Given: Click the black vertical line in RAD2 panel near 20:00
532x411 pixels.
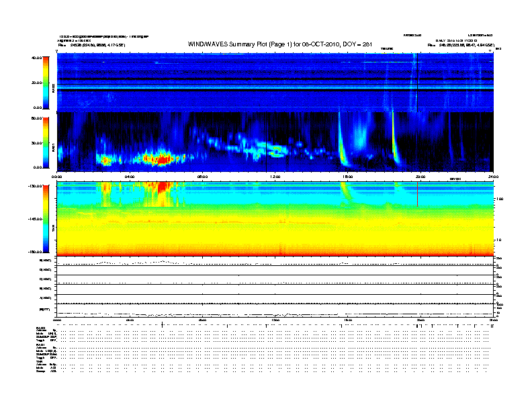Looking at the screenshot, I should pos(417,83).
